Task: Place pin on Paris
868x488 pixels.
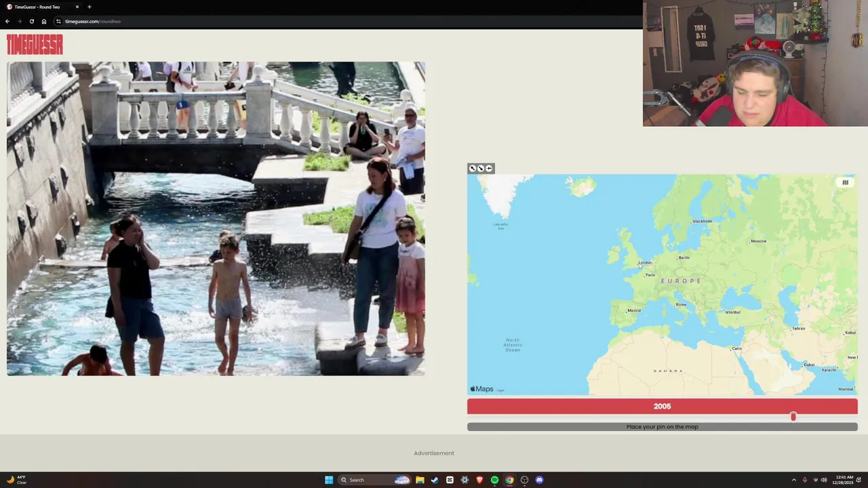Action: (x=650, y=275)
